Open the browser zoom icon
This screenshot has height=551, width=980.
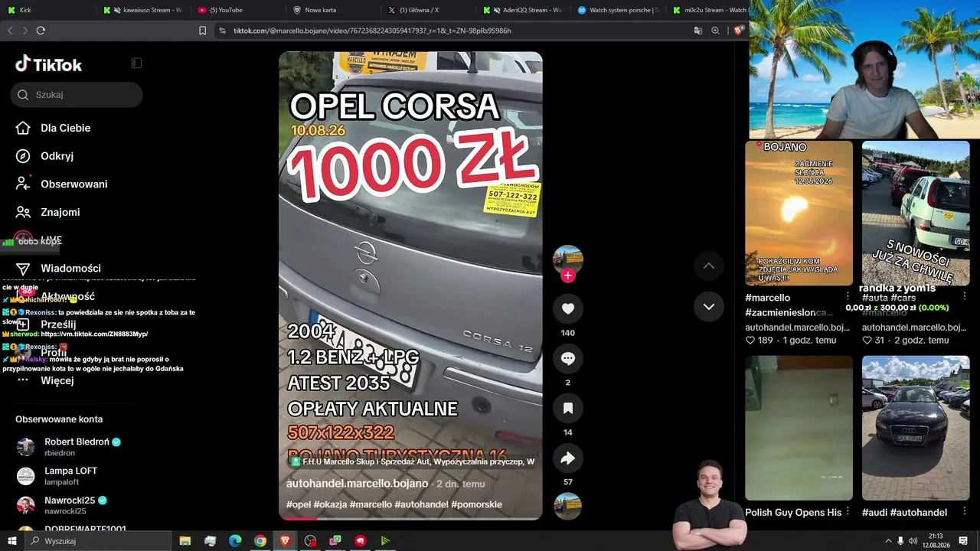click(x=715, y=31)
